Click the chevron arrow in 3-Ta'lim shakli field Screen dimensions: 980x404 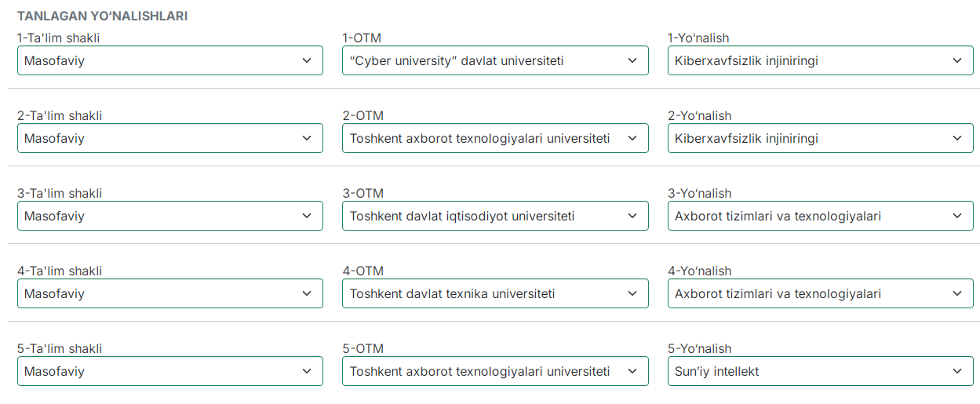click(307, 216)
